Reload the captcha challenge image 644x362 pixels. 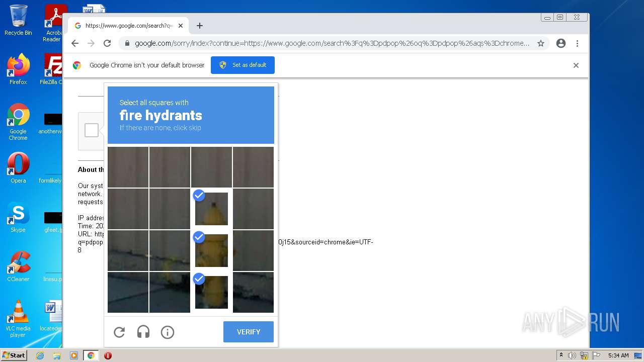point(119,332)
